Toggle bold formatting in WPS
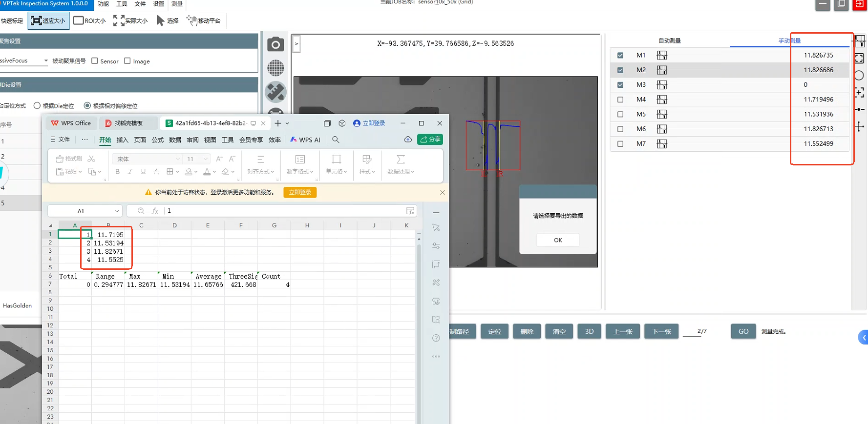 (x=117, y=172)
